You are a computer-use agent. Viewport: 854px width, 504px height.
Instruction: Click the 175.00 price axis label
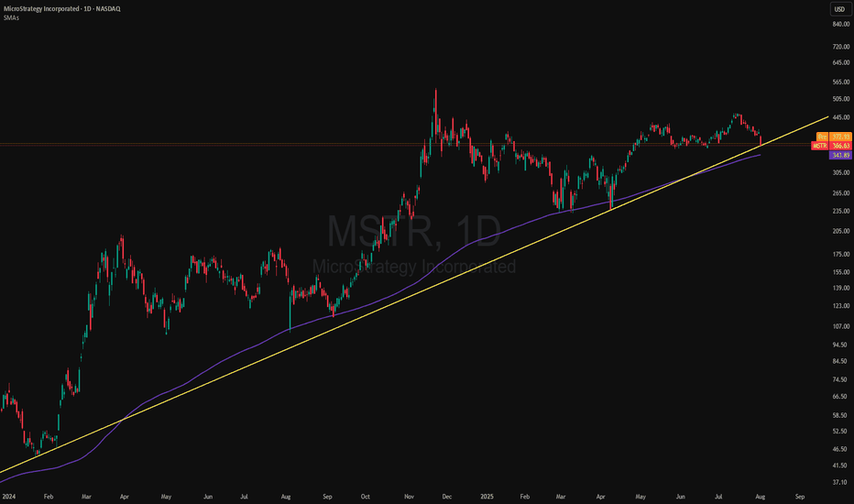[840, 255]
